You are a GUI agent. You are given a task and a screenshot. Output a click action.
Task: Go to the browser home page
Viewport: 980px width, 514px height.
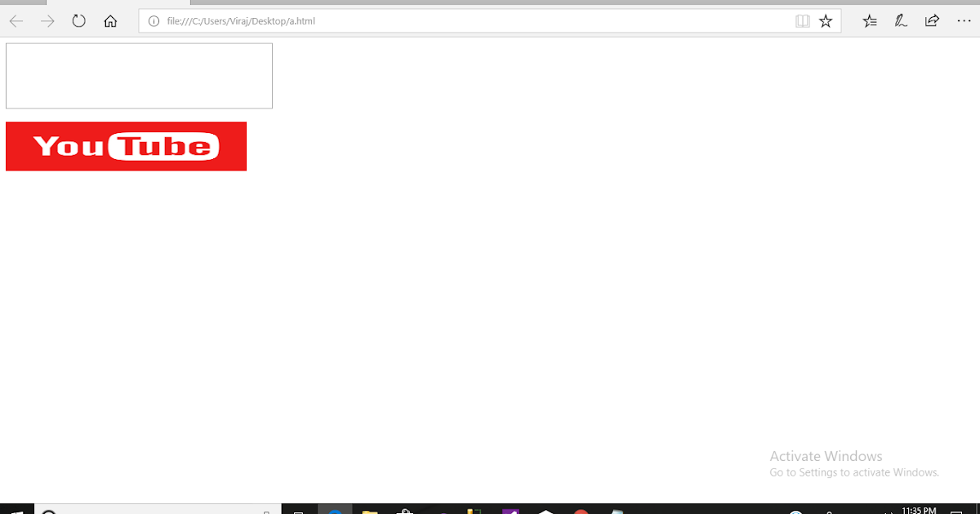[110, 21]
